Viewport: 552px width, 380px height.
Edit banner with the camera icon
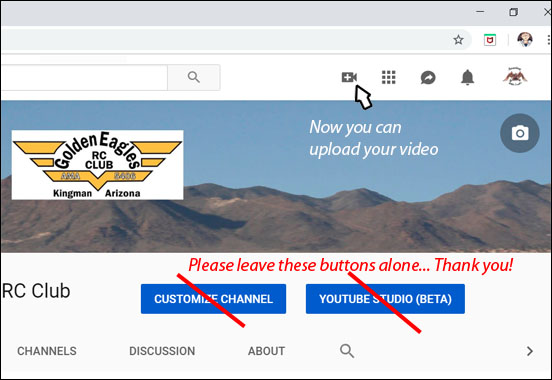(x=520, y=133)
